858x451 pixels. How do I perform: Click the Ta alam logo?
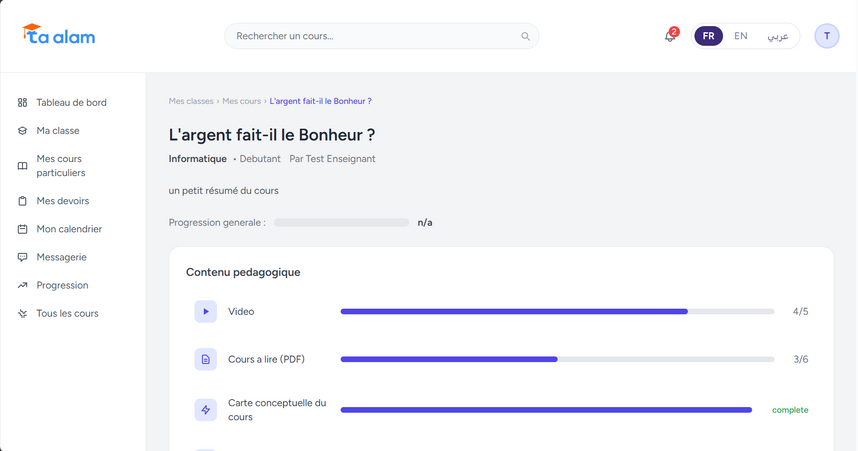pos(59,34)
